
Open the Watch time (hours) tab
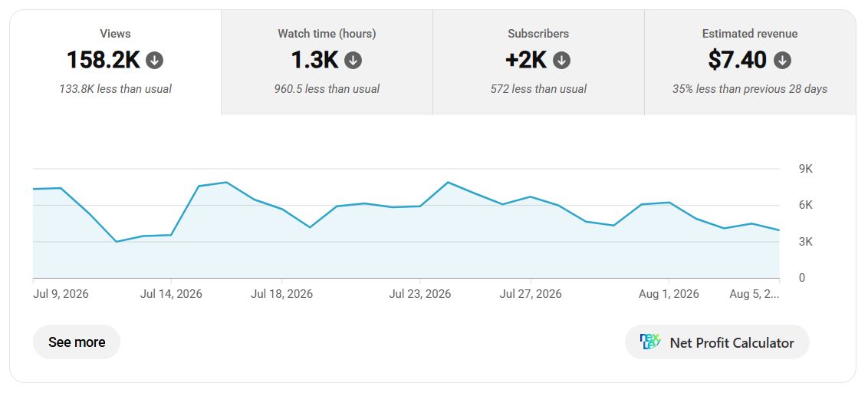coord(327,63)
